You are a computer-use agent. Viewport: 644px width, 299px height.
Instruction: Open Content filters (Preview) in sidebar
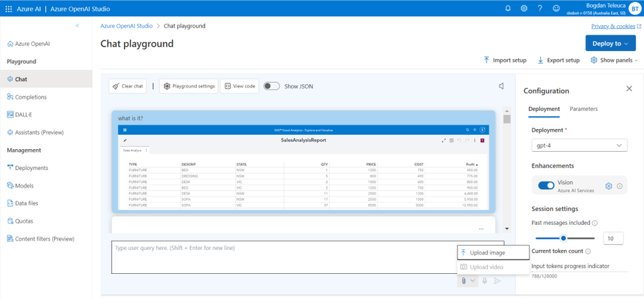(x=41, y=238)
